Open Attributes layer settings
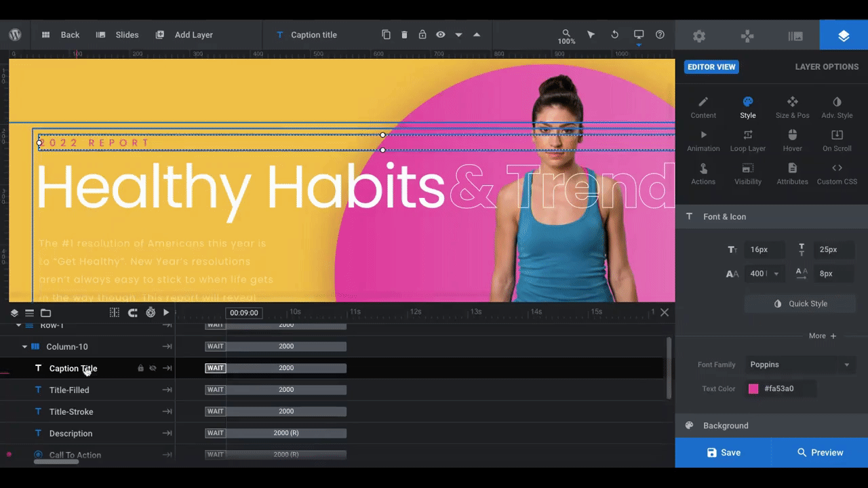This screenshot has width=868, height=488. pyautogui.click(x=792, y=174)
